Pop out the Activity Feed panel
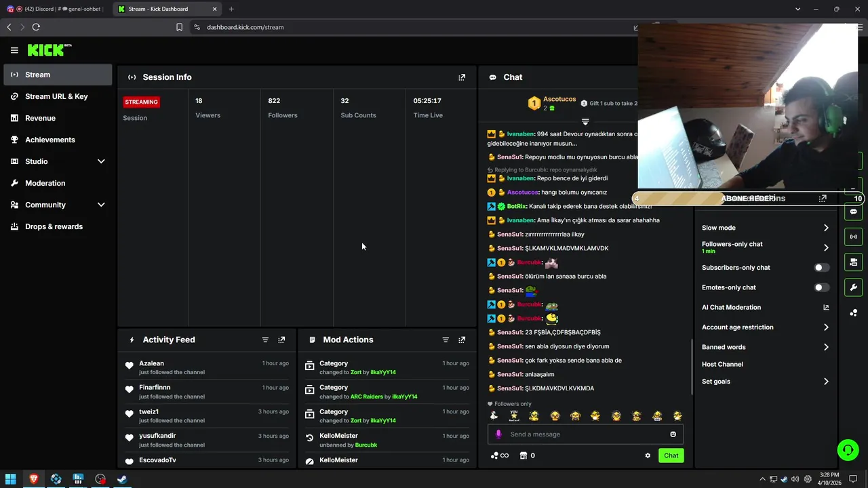This screenshot has height=488, width=868. 281,340
